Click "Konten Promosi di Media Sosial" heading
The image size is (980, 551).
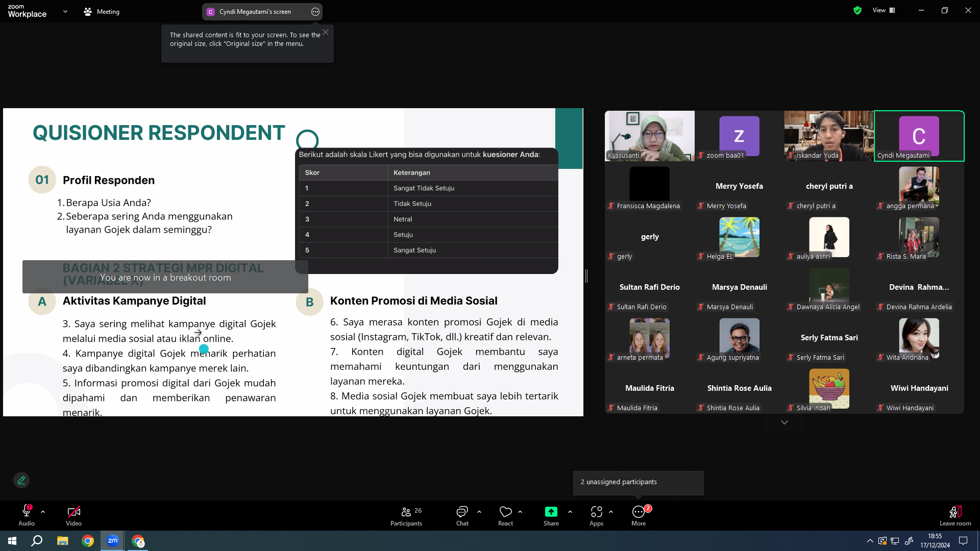414,301
